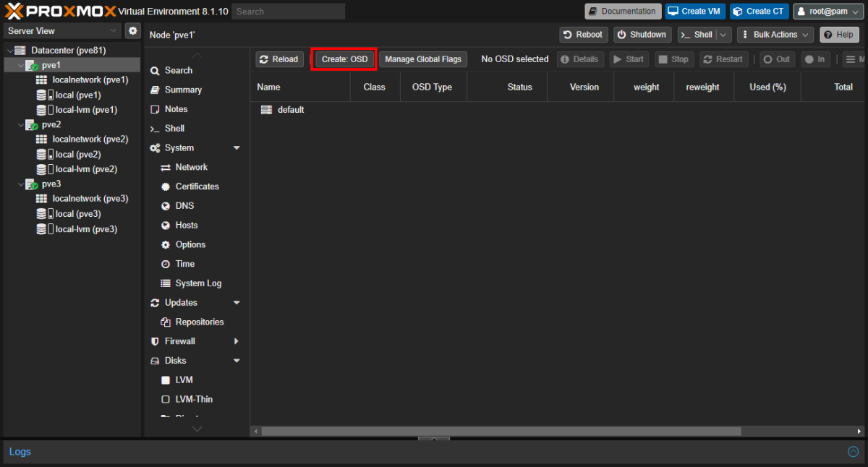Click the Reboot button

[x=584, y=35]
